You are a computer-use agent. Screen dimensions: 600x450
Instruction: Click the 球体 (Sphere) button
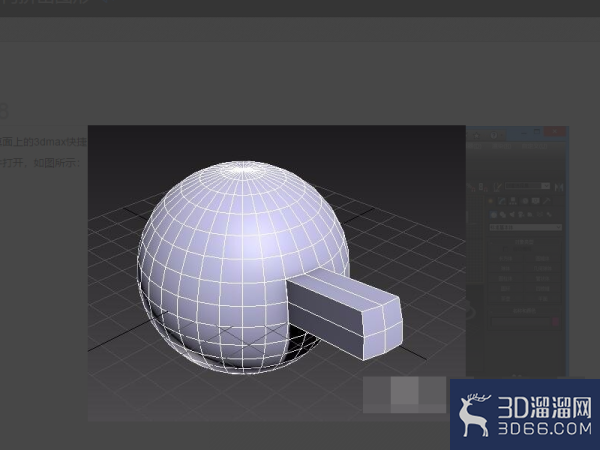(x=505, y=268)
